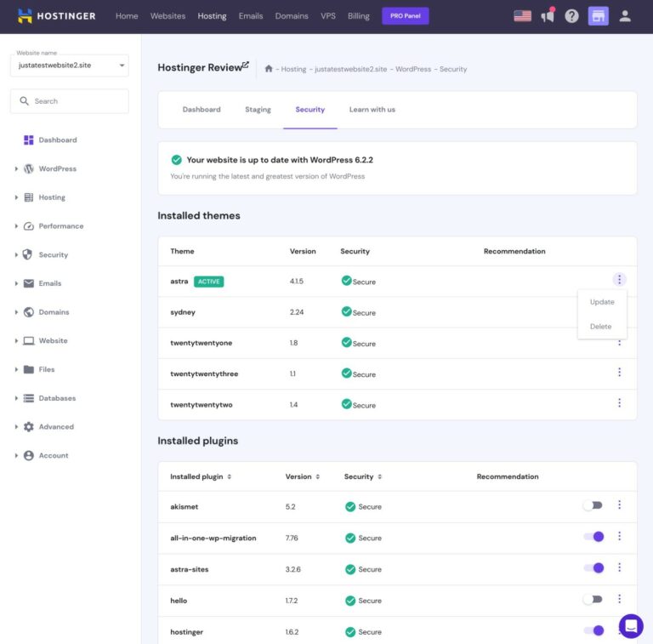Click the Advanced gear icon in sidebar
653x644 pixels.
pyautogui.click(x=28, y=426)
